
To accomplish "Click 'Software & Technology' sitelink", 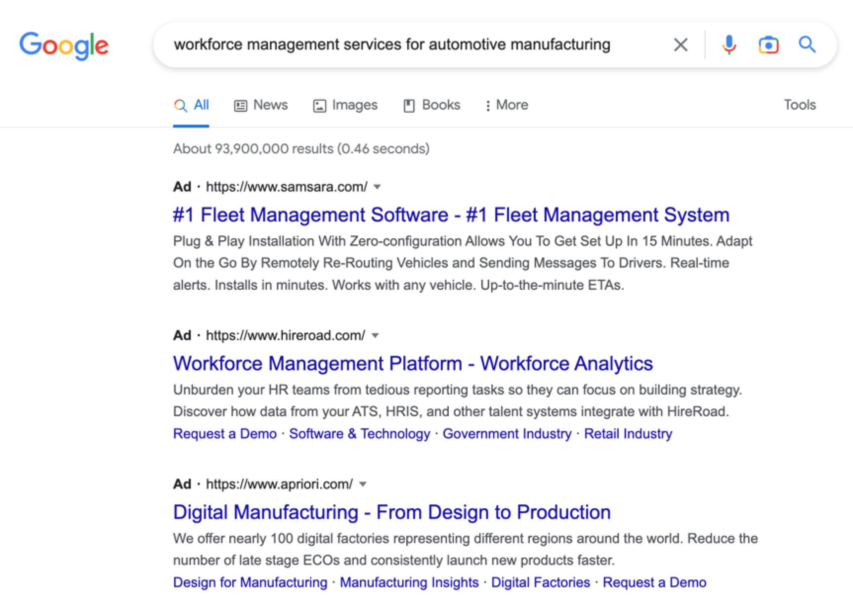I will coord(360,434).
